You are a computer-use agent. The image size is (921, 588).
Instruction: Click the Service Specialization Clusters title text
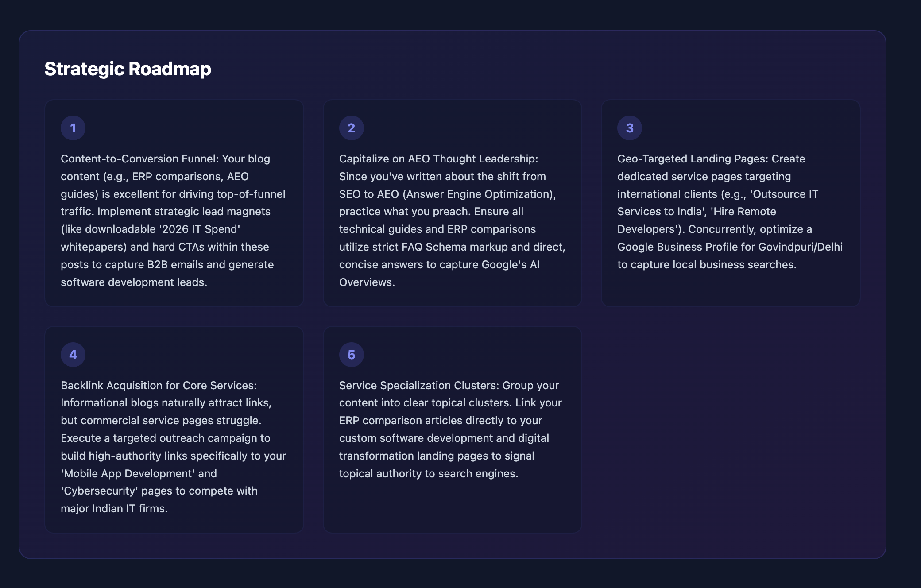coord(419,386)
